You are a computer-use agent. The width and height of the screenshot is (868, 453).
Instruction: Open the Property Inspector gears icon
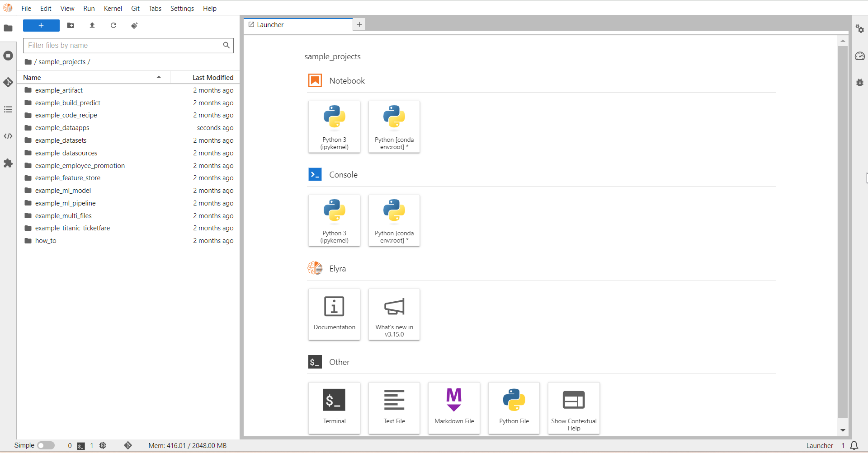tap(859, 29)
